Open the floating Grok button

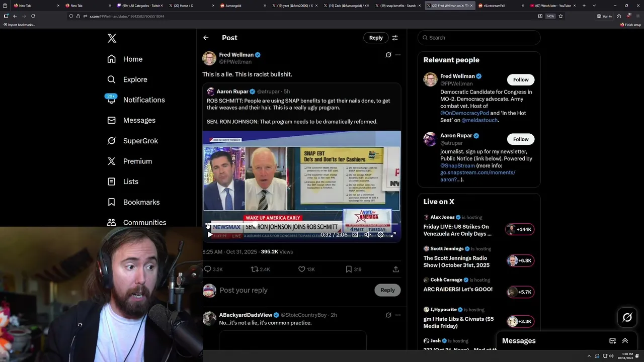(x=627, y=317)
